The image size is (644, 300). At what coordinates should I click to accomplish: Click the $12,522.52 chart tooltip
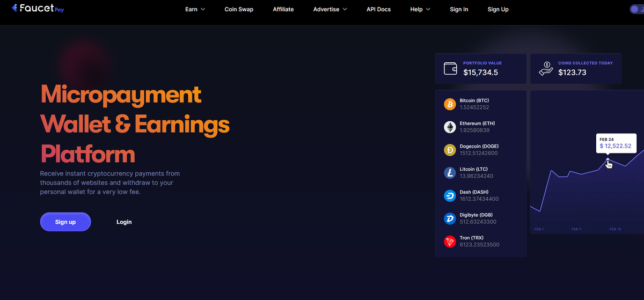tap(616, 143)
